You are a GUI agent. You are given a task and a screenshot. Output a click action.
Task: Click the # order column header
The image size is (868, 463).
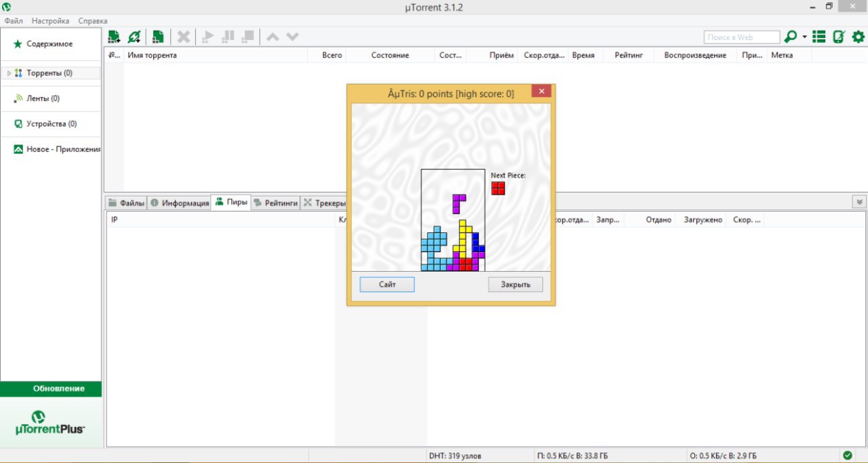click(x=115, y=55)
